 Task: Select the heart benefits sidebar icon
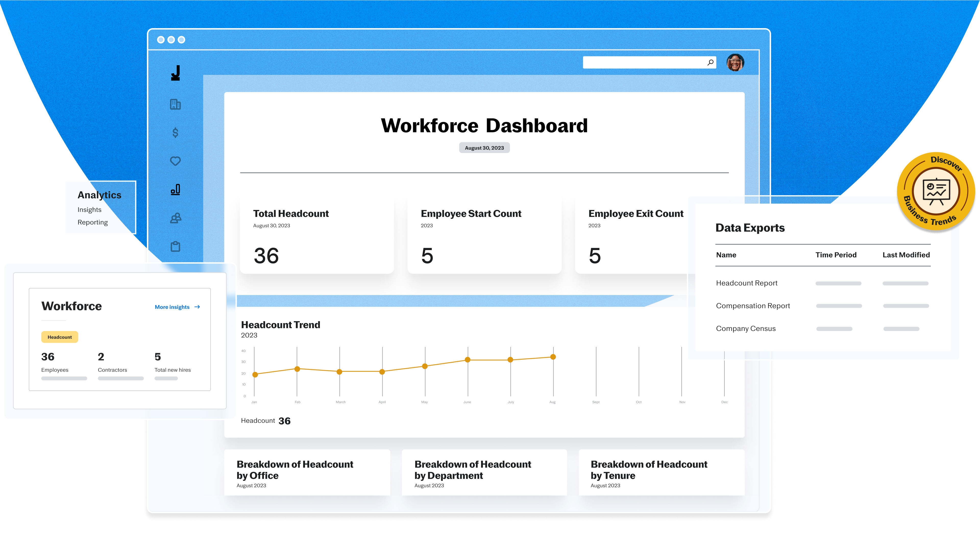(175, 161)
